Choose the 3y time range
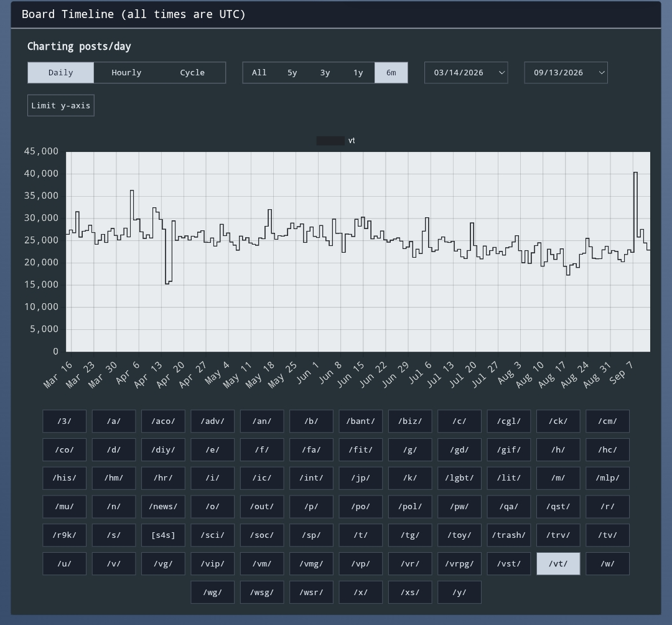672x625 pixels. [x=325, y=73]
